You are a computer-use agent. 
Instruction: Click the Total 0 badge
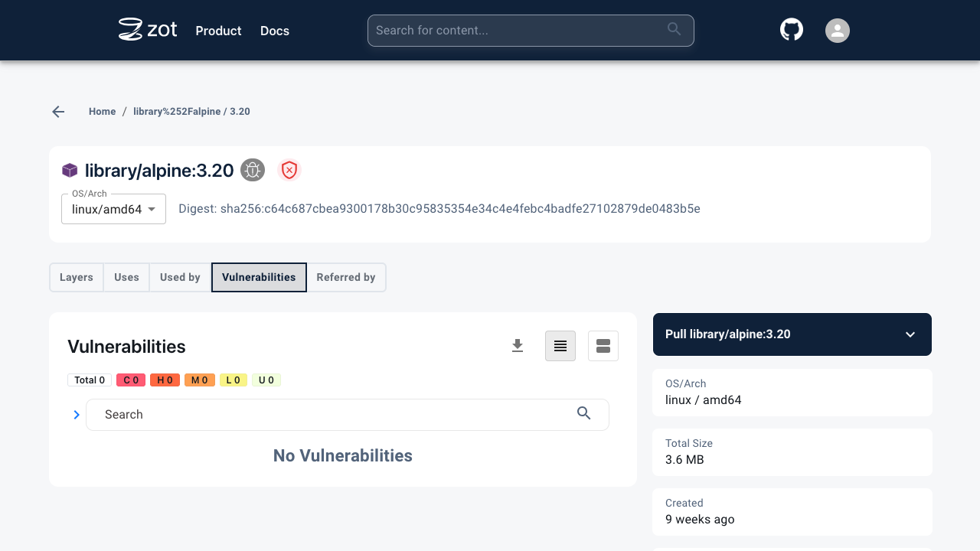tap(90, 380)
